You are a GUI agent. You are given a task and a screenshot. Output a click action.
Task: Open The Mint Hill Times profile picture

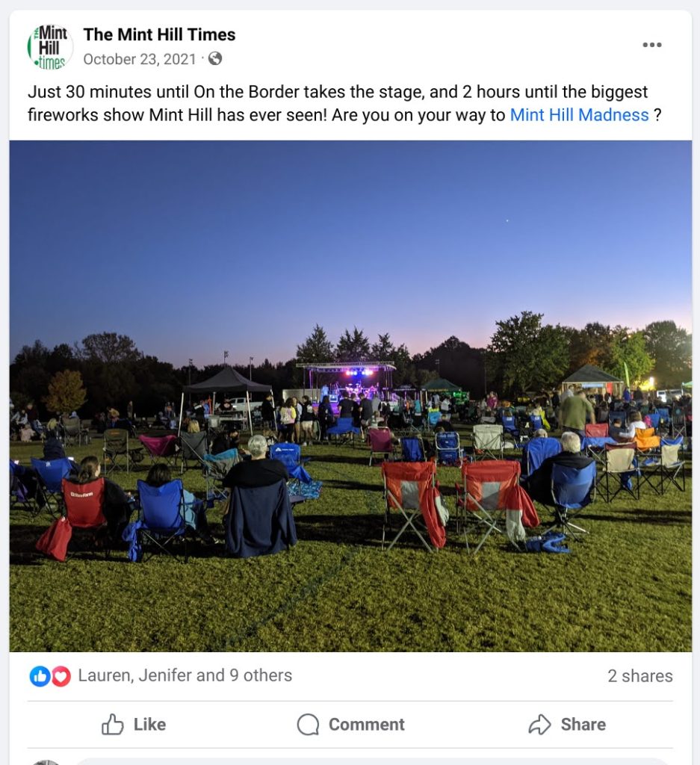[50, 47]
